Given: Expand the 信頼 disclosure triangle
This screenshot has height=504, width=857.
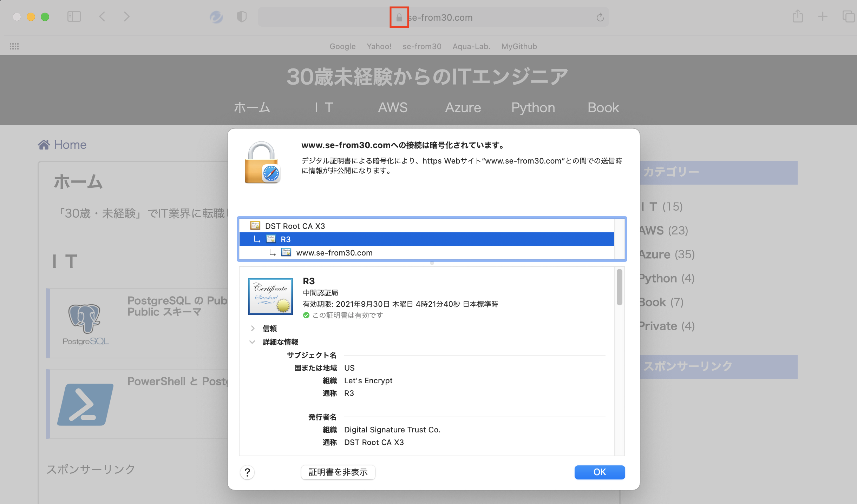Looking at the screenshot, I should [x=253, y=328].
